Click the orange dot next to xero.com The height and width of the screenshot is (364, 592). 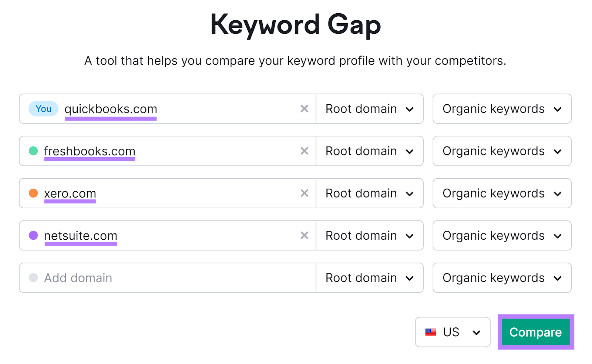(33, 193)
